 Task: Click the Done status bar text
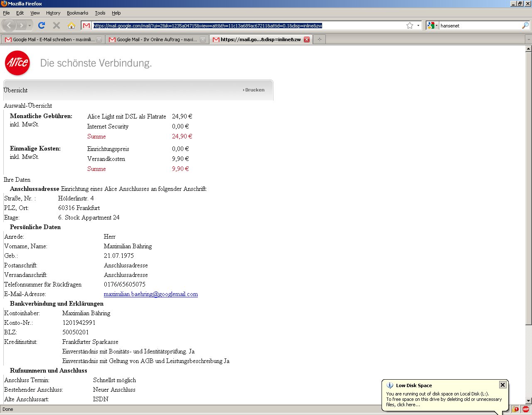pos(8,409)
